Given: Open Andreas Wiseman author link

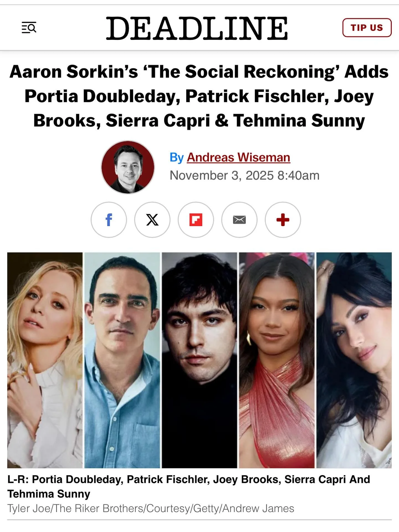Looking at the screenshot, I should [x=238, y=157].
